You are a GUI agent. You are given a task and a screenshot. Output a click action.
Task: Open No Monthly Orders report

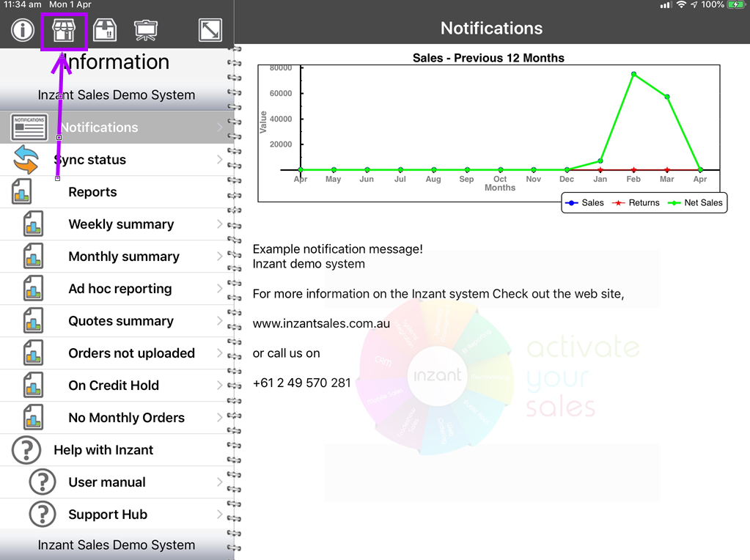point(117,418)
